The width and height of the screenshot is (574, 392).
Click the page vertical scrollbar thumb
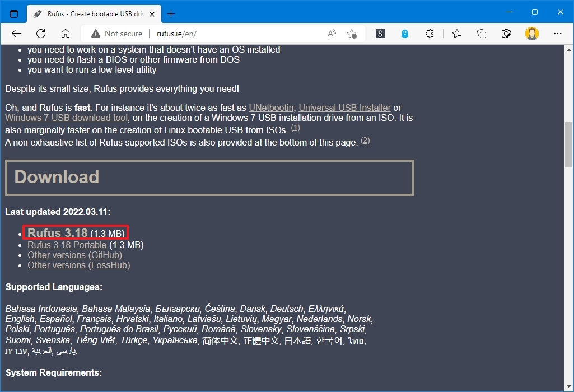coord(568,144)
